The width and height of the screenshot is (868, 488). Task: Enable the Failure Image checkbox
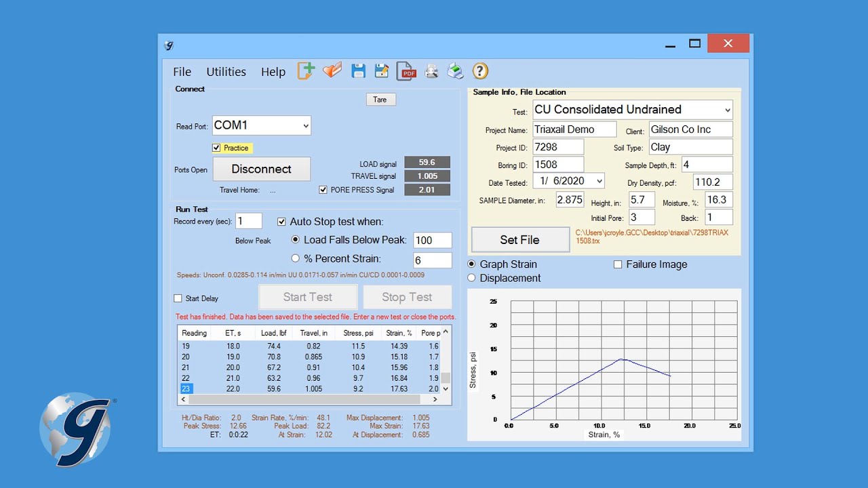(618, 264)
